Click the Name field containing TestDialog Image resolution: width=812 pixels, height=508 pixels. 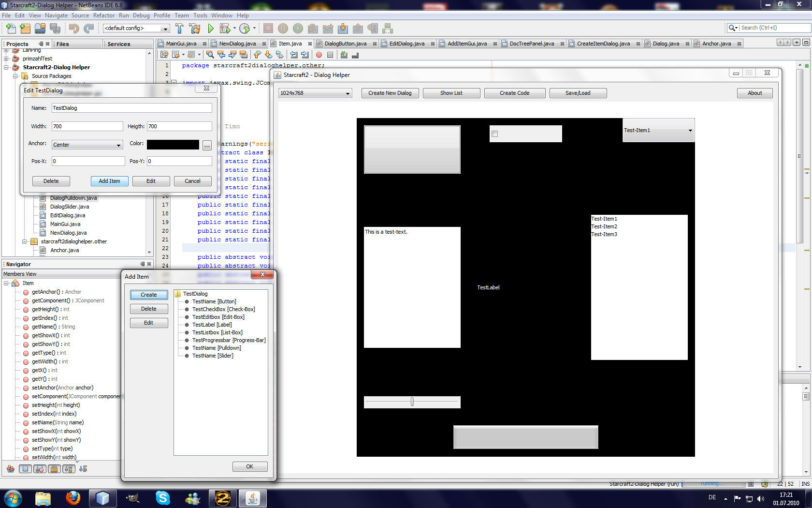131,108
